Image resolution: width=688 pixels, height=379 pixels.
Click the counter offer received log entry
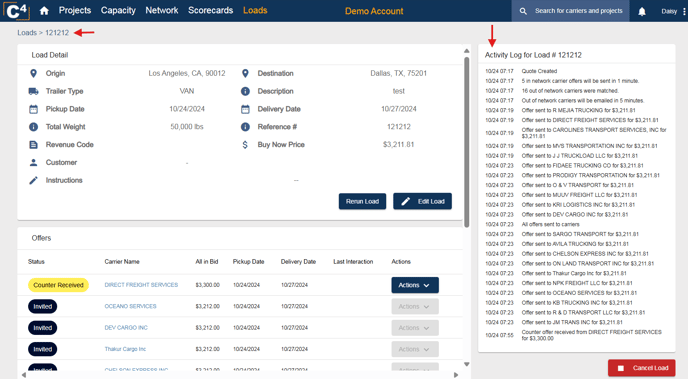click(591, 335)
